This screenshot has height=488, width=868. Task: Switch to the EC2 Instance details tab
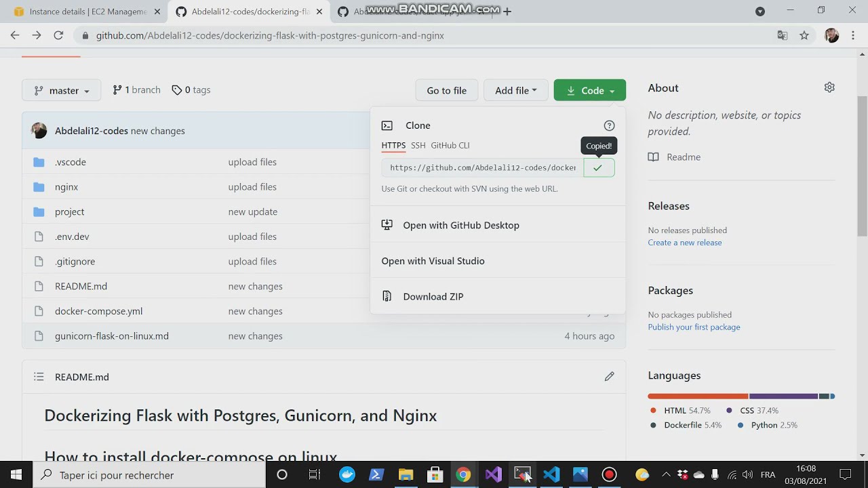tap(87, 12)
